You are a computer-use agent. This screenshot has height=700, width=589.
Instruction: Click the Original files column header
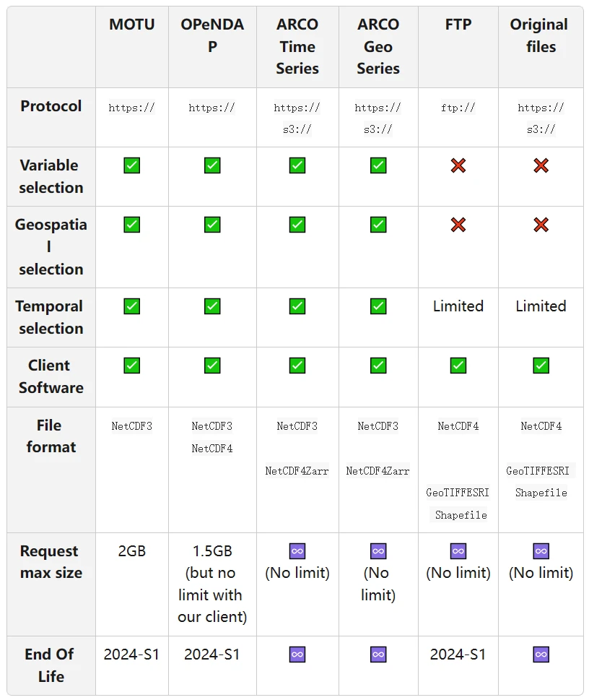[540, 35]
